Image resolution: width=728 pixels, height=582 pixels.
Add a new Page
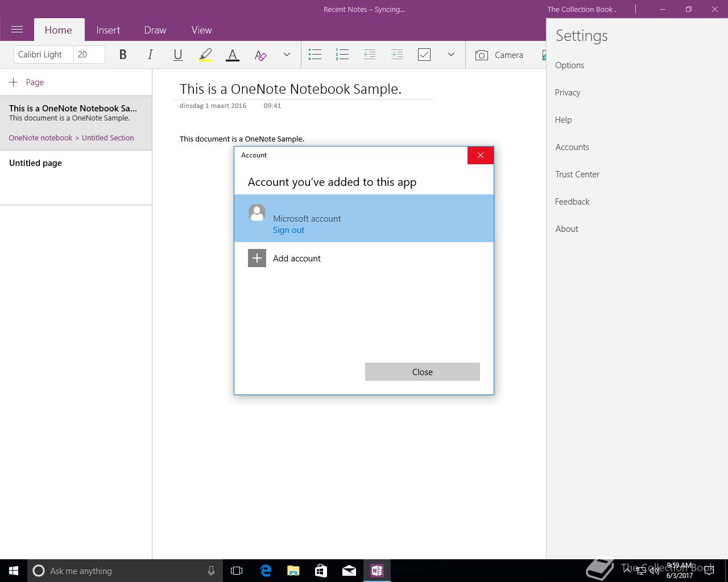pos(27,82)
